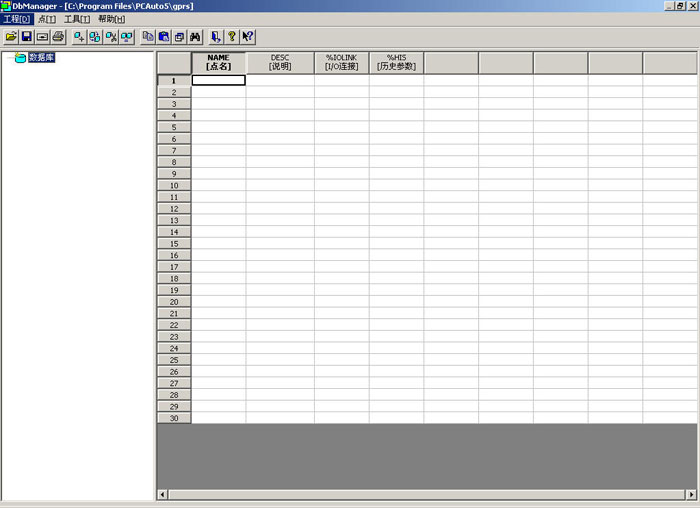
Task: Click the Copy icon in toolbar
Action: (x=149, y=37)
